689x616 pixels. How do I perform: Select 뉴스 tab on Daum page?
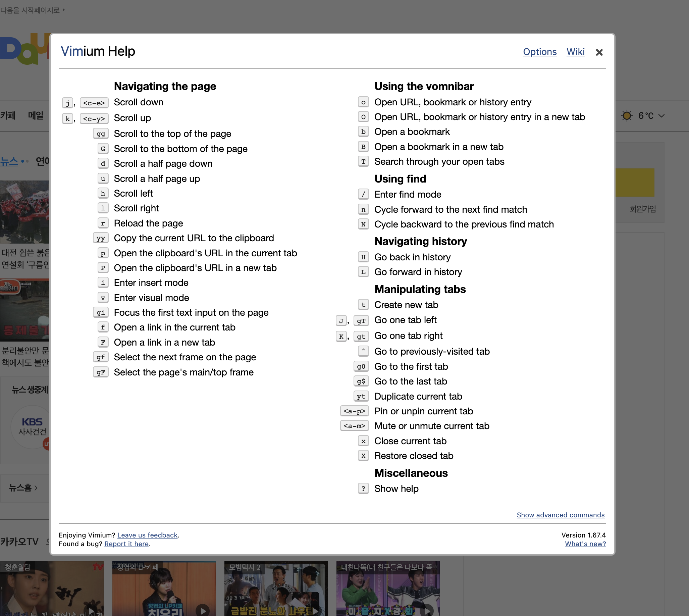(x=9, y=161)
